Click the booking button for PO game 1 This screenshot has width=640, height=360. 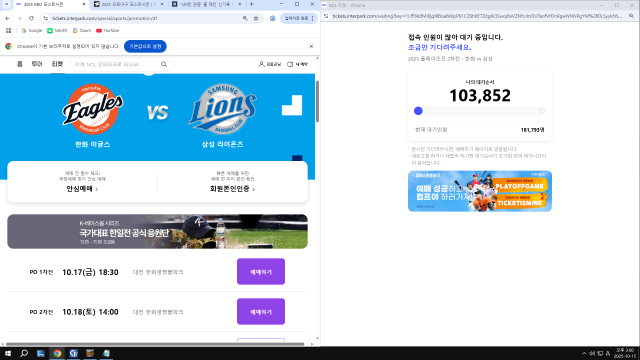click(x=261, y=272)
